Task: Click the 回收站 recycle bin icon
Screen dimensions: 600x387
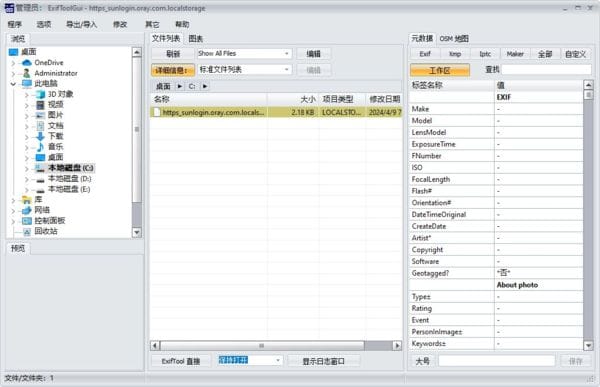Action: point(27,231)
